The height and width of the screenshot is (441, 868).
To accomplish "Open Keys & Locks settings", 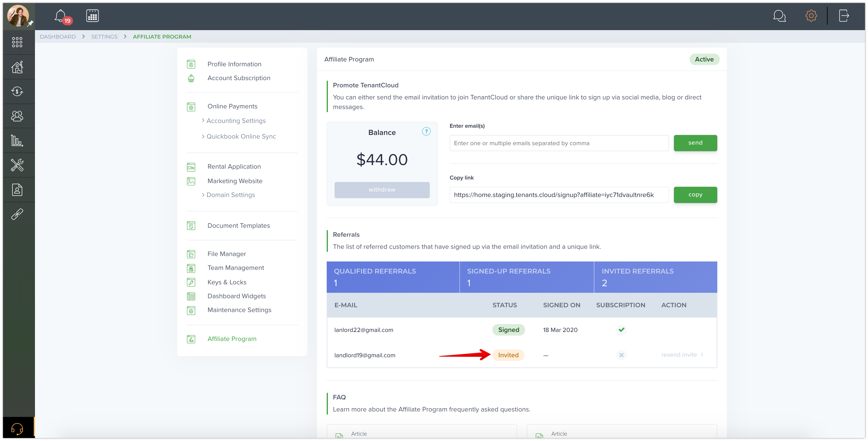I will point(227,282).
